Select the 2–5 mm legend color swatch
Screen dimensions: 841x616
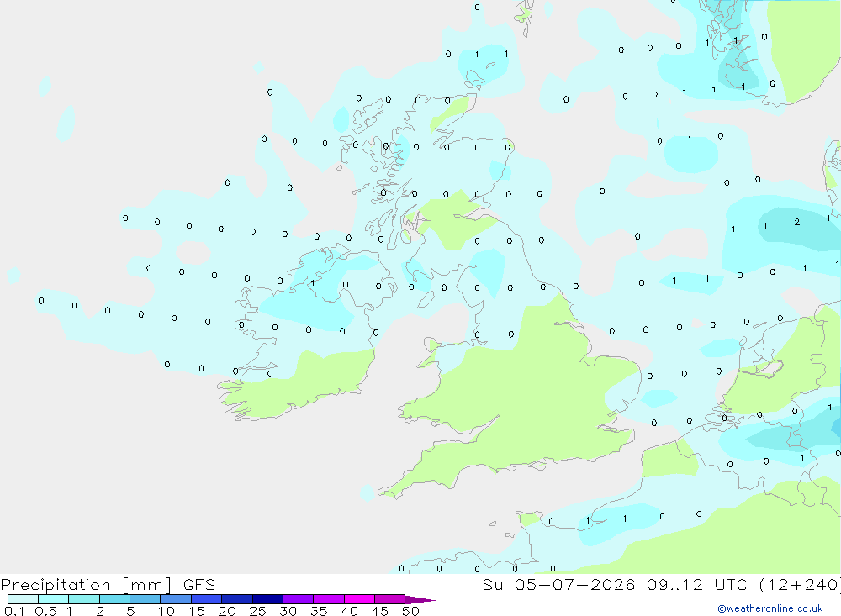(114, 599)
